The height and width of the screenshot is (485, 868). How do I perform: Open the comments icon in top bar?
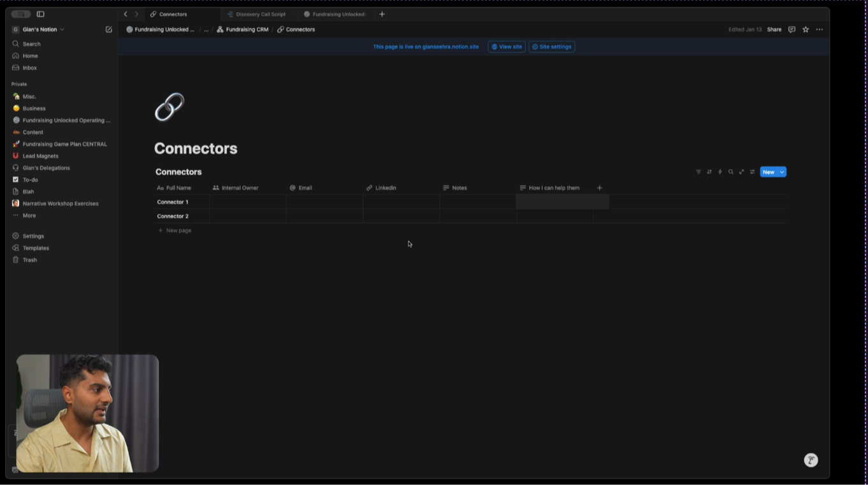click(792, 29)
